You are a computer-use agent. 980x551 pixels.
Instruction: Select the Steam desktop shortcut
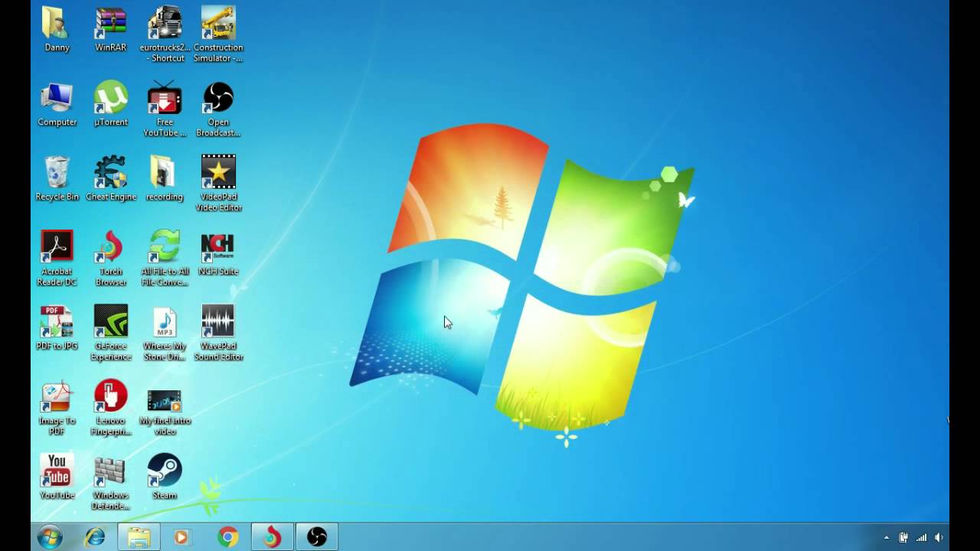click(165, 477)
